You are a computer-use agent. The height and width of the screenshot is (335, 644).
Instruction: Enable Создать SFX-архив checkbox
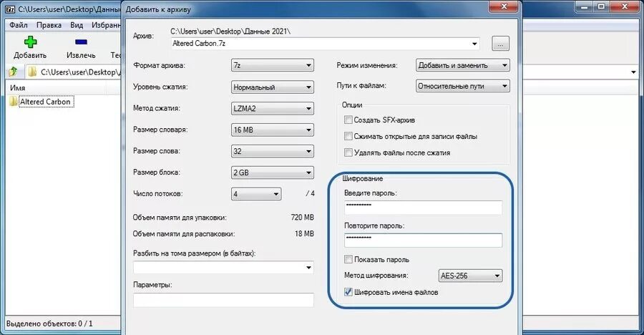click(x=348, y=120)
